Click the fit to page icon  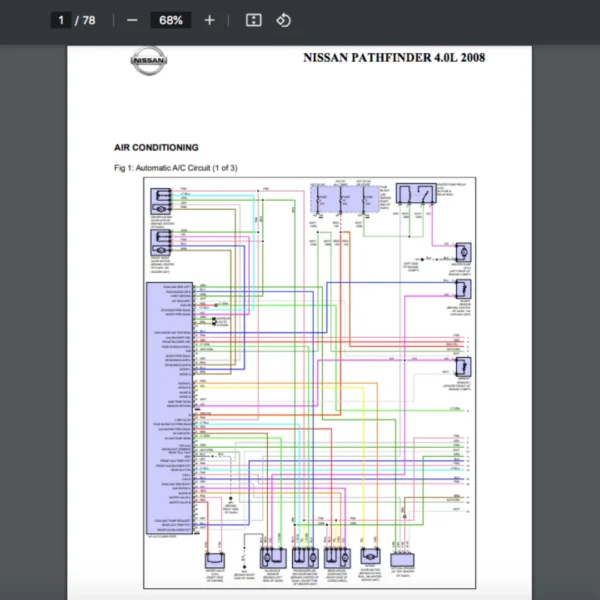click(254, 20)
